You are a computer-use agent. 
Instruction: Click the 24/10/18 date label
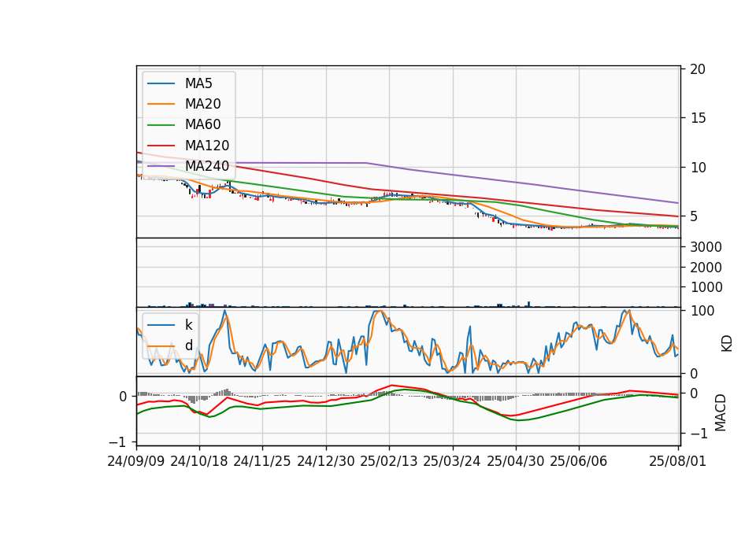coord(199,461)
